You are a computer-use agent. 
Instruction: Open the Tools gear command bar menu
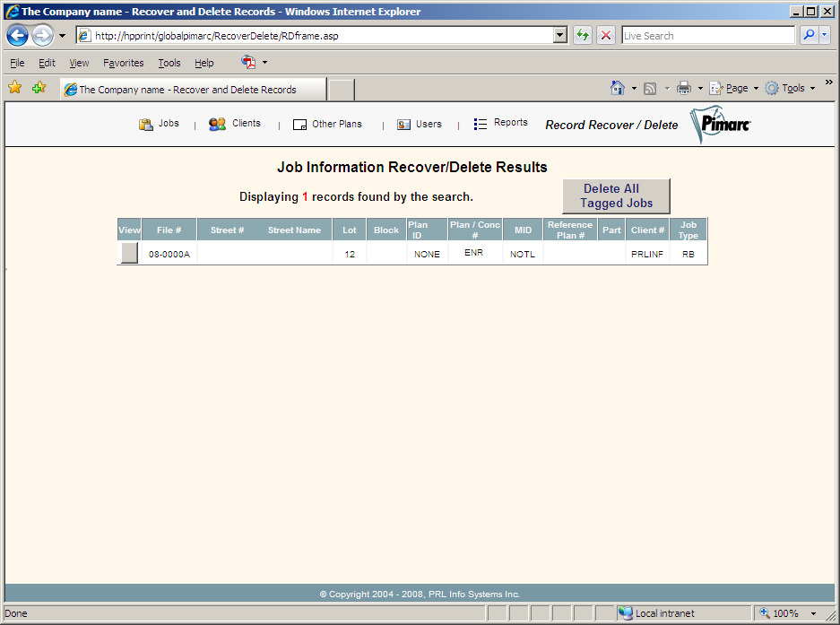790,88
